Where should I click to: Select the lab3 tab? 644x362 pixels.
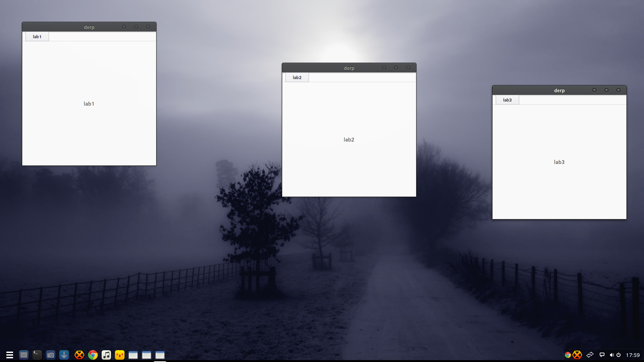pyautogui.click(x=507, y=100)
